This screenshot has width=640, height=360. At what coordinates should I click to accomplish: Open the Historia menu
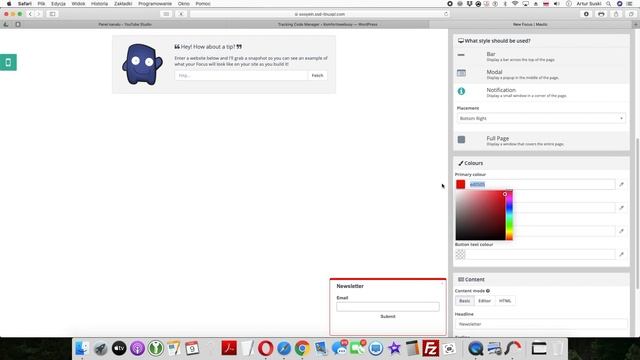99,4
